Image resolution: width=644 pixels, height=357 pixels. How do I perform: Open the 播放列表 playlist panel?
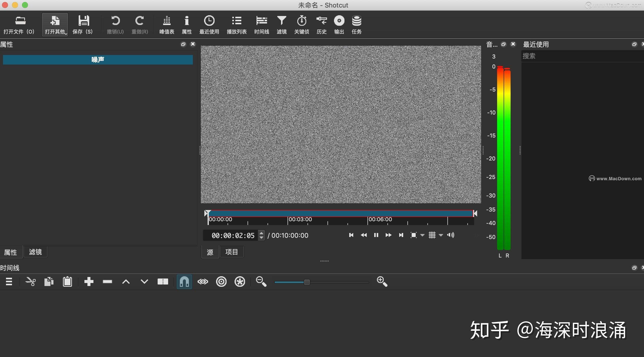(x=237, y=25)
